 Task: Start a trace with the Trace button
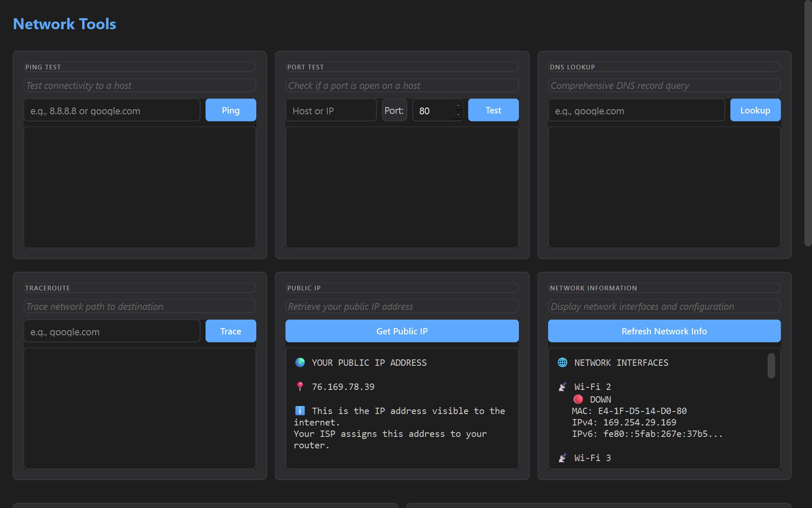point(230,331)
